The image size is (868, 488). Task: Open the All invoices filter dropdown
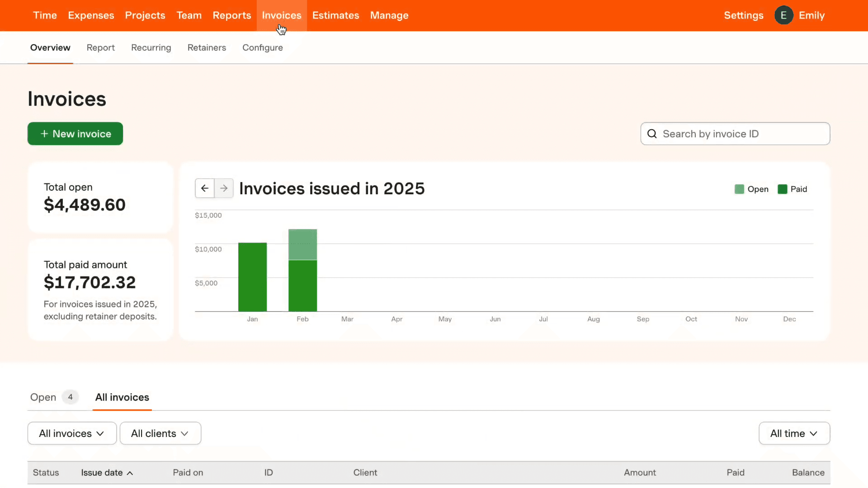pos(72,433)
